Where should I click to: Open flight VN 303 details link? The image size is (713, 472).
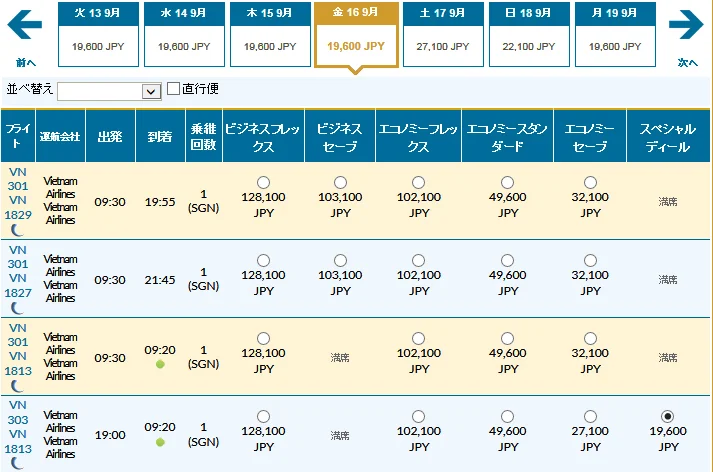point(18,412)
